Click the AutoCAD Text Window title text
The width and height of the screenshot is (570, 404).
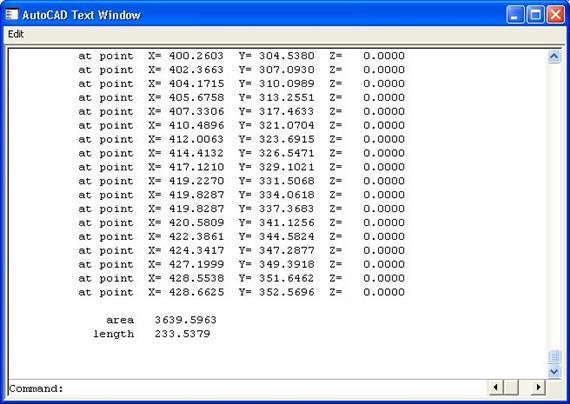click(81, 15)
